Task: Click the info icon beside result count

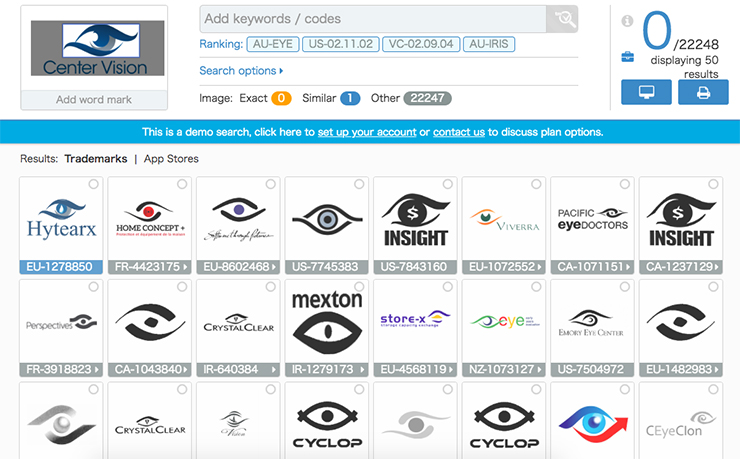Action: (x=627, y=21)
